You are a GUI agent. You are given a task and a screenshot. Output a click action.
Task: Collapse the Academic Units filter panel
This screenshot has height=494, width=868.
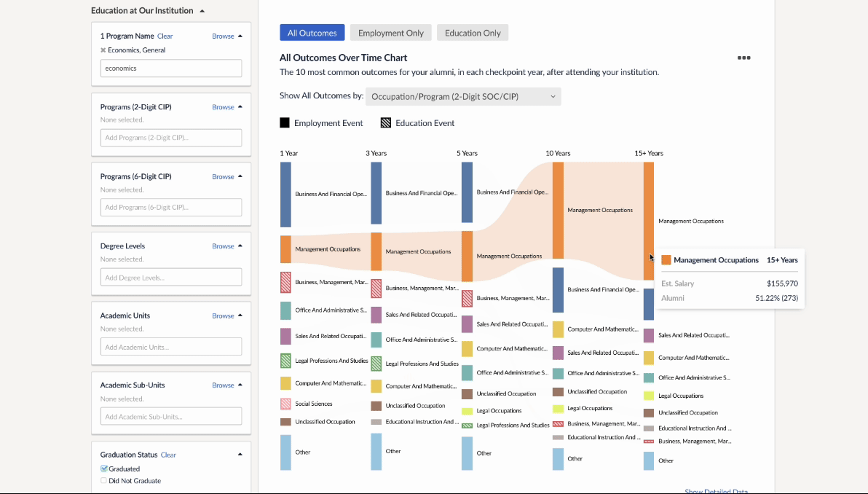(x=240, y=315)
